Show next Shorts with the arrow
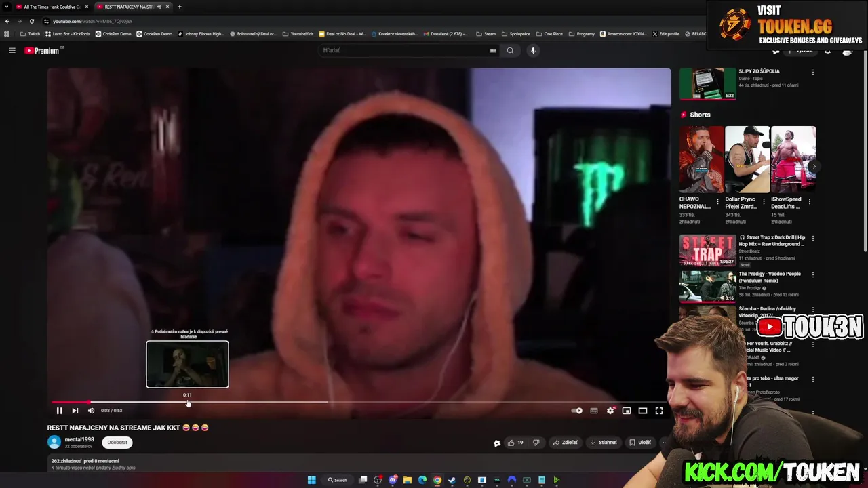868x488 pixels. click(x=814, y=166)
